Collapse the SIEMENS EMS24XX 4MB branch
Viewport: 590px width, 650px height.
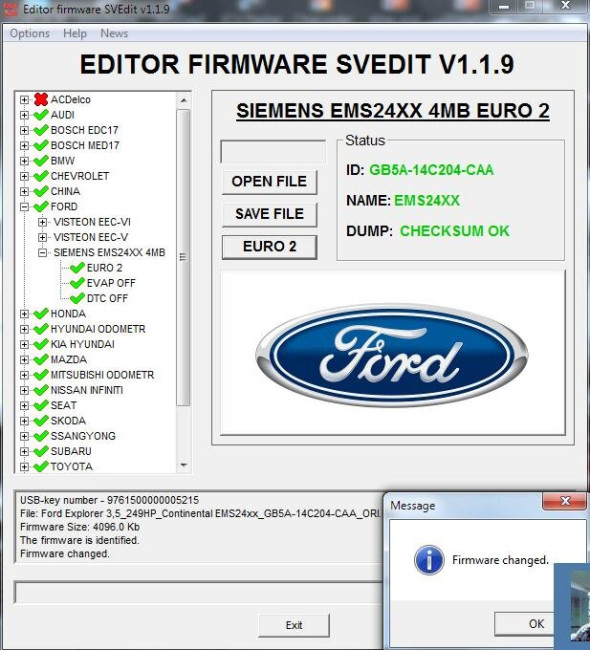42,252
